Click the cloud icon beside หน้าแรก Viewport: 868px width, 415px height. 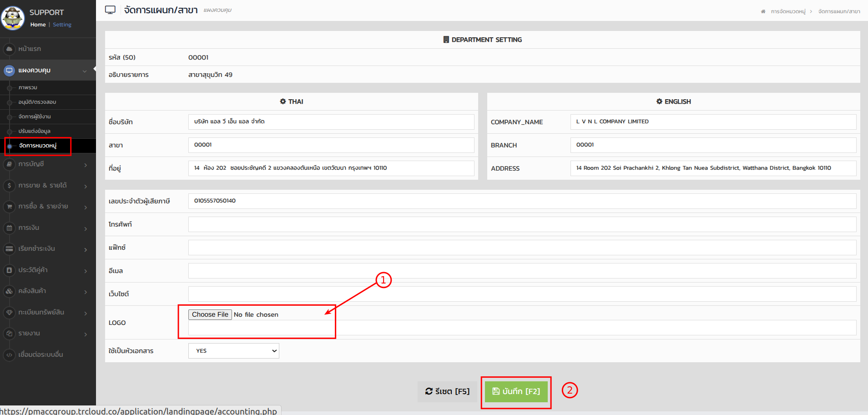point(9,49)
